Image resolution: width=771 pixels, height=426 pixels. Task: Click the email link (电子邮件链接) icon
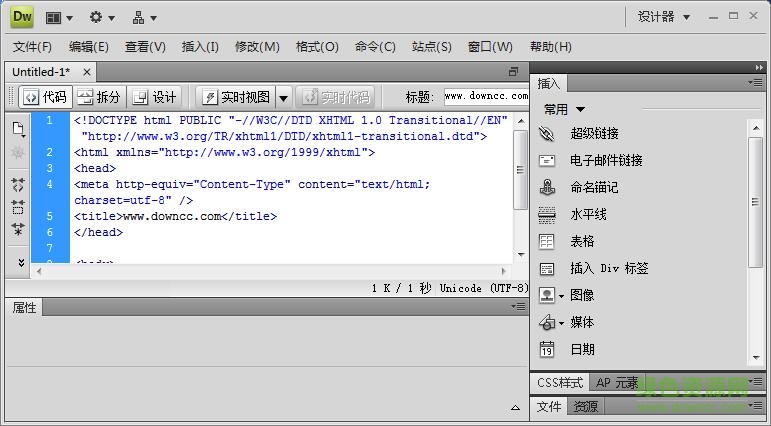click(x=547, y=160)
